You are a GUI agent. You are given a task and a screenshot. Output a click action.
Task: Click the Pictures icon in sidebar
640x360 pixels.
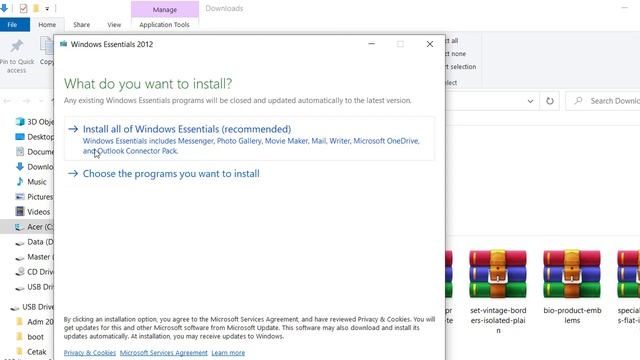coord(20,197)
